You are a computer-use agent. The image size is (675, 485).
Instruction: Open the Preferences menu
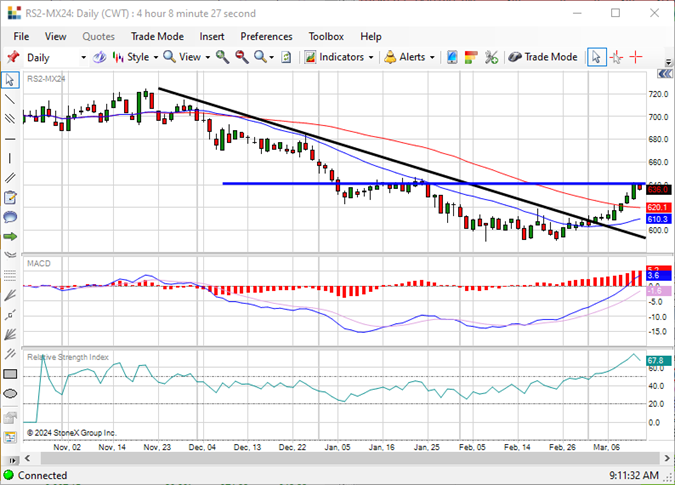point(266,37)
